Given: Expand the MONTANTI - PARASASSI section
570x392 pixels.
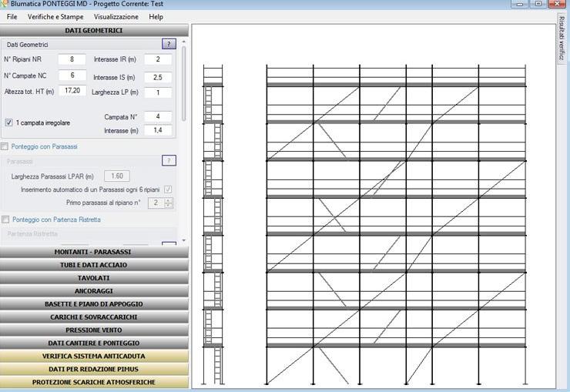Looking at the screenshot, I should 93,252.
